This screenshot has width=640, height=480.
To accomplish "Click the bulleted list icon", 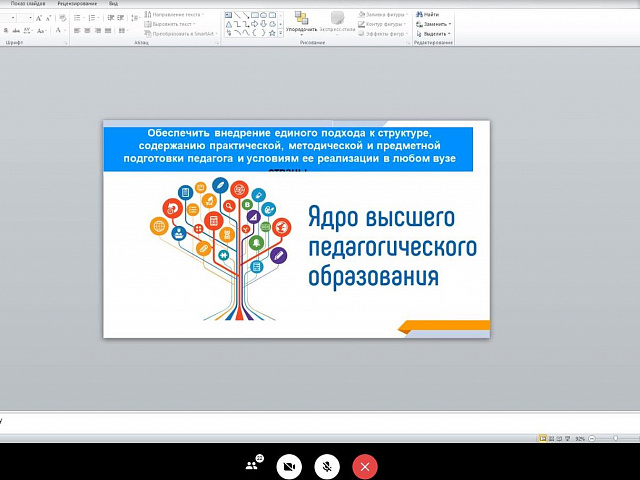I will [78, 17].
